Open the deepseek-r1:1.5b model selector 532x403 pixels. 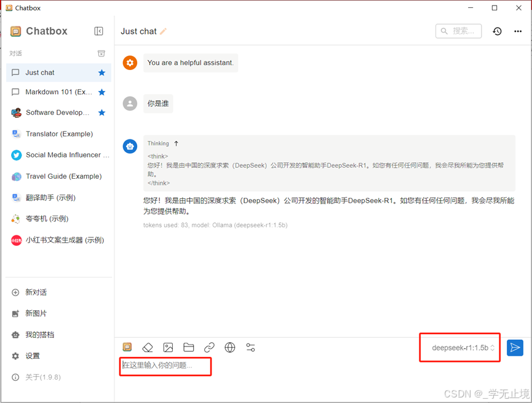463,348
